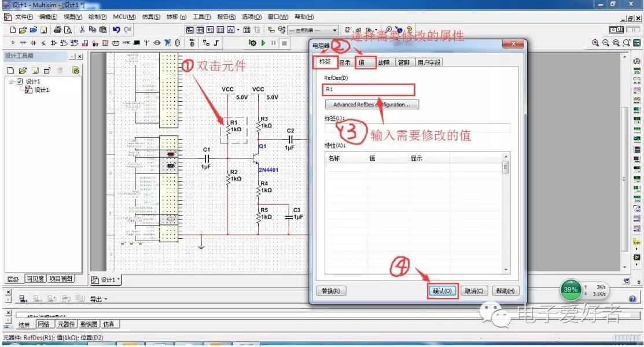Open the 编辑(E) menu
Screen dimensions: 644x347
click(x=49, y=17)
